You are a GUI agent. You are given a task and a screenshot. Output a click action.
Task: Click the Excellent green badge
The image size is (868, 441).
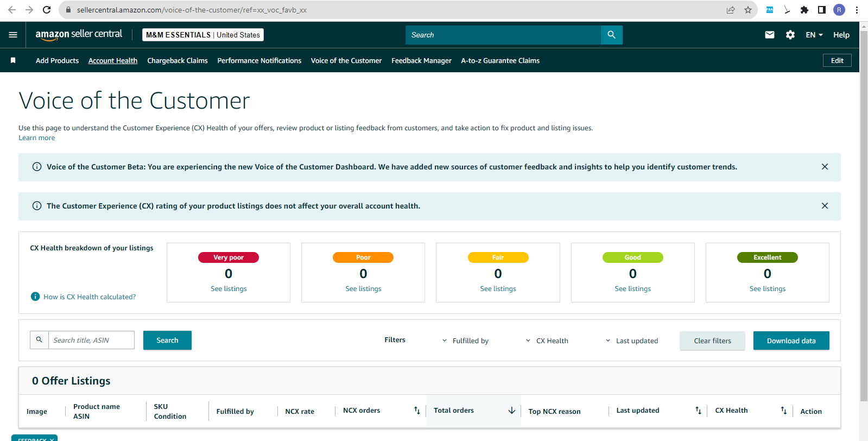[x=768, y=257]
